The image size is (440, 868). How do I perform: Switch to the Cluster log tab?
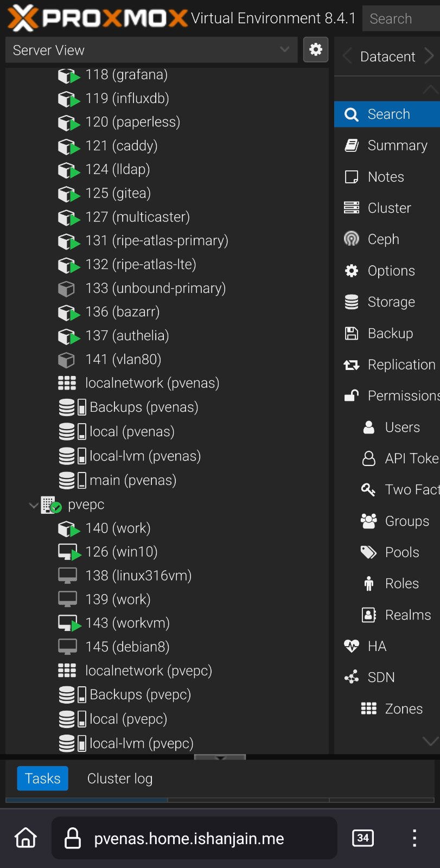(x=120, y=778)
